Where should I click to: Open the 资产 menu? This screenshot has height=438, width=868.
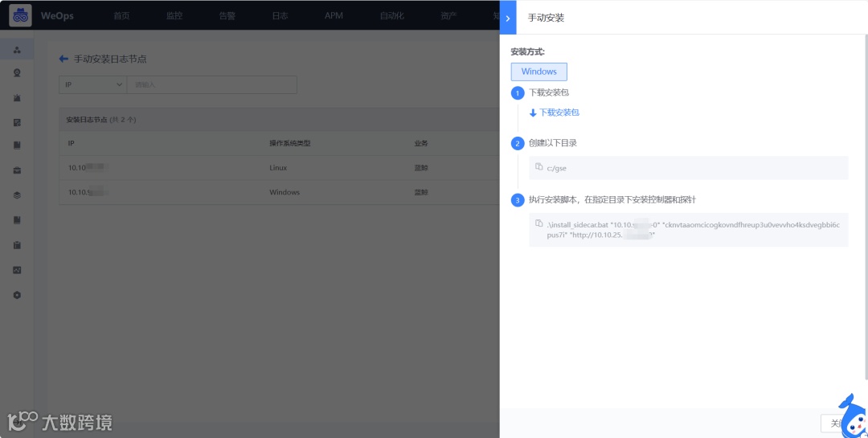pos(449,15)
